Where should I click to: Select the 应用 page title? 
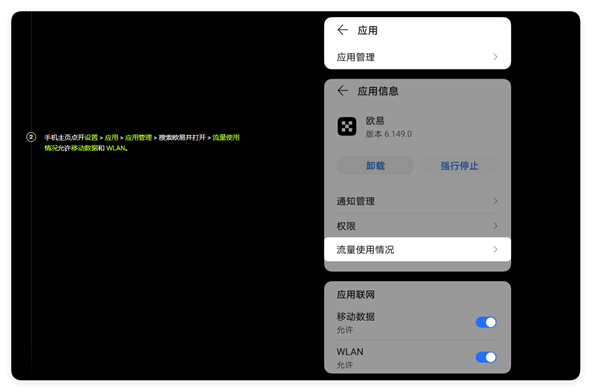click(367, 30)
